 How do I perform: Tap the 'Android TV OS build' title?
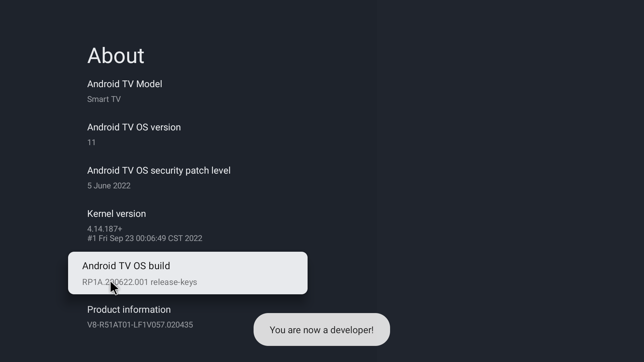(126, 266)
